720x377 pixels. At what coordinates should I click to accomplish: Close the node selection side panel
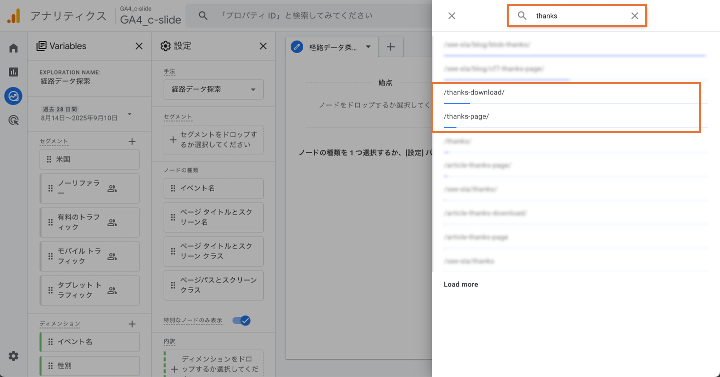[x=452, y=16]
